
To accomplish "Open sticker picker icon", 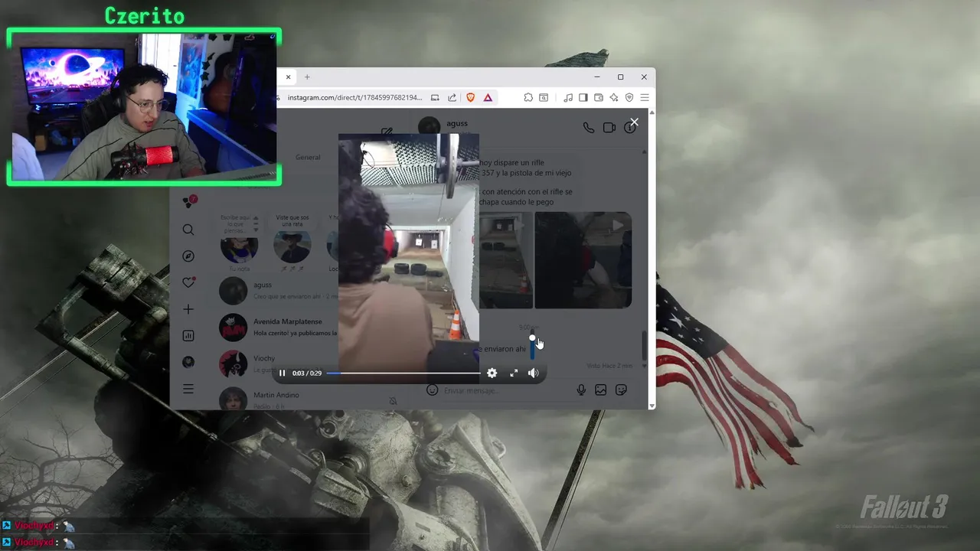I will 621,390.
